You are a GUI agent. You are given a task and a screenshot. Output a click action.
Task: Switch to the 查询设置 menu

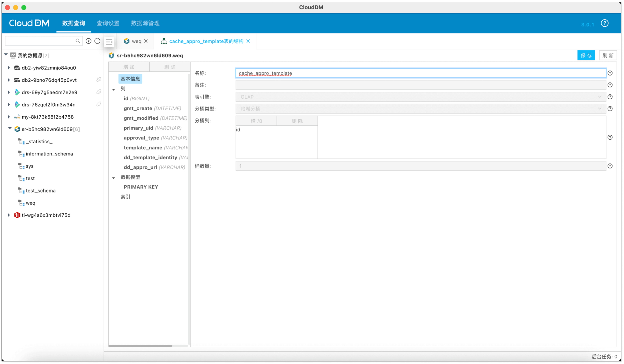[108, 23]
